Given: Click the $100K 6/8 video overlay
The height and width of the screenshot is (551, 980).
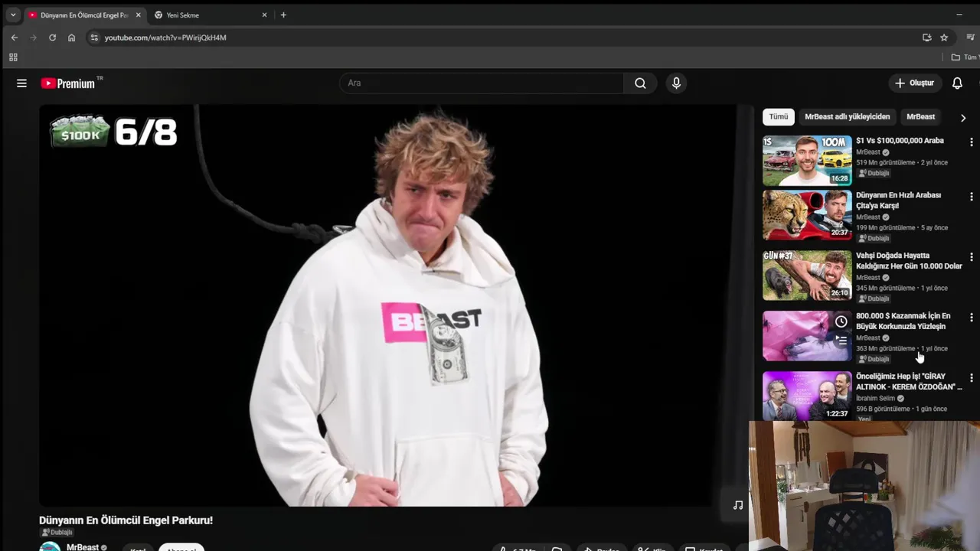Looking at the screenshot, I should [114, 131].
